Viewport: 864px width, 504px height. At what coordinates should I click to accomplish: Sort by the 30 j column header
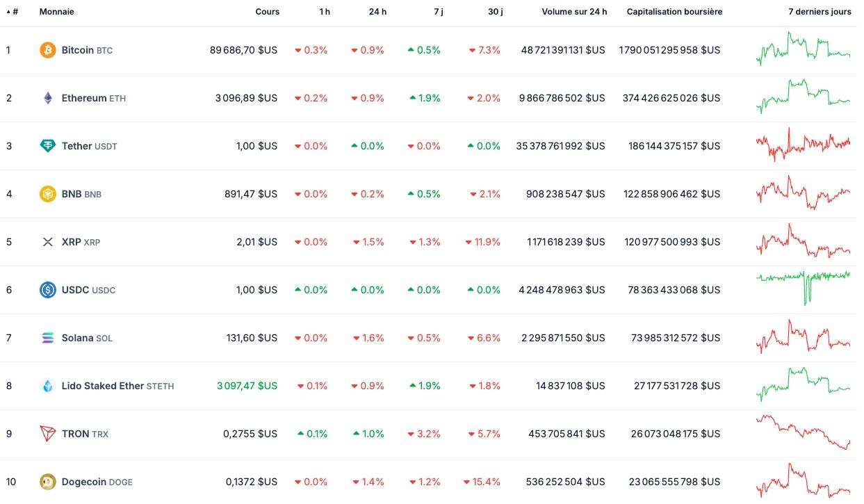pyautogui.click(x=495, y=12)
